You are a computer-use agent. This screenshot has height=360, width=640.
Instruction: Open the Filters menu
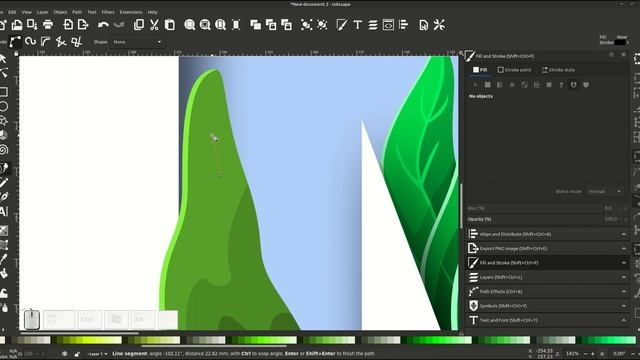point(108,12)
